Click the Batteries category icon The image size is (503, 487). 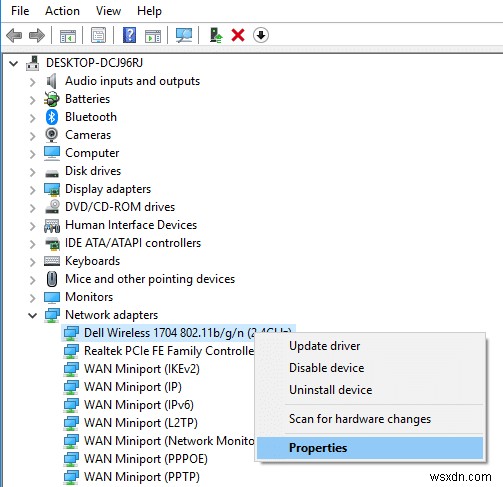[x=52, y=99]
